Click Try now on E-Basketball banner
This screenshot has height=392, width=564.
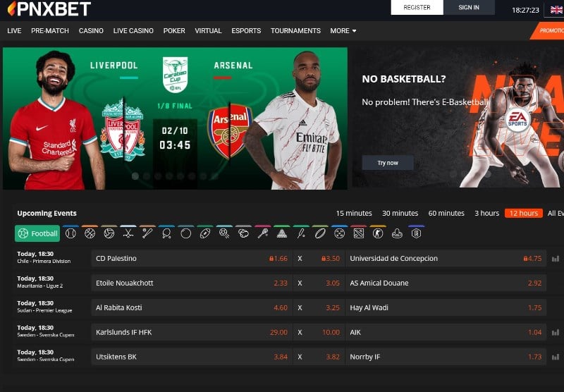click(388, 163)
